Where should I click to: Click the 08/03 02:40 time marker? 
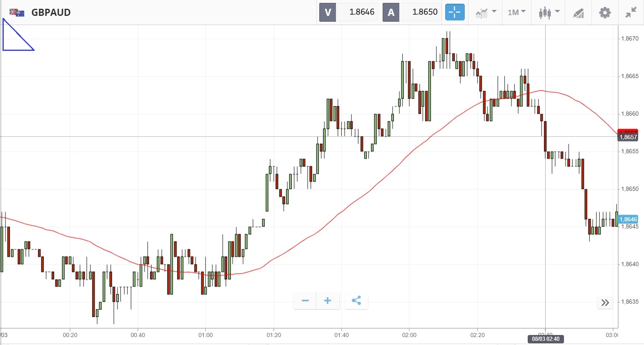545,339
